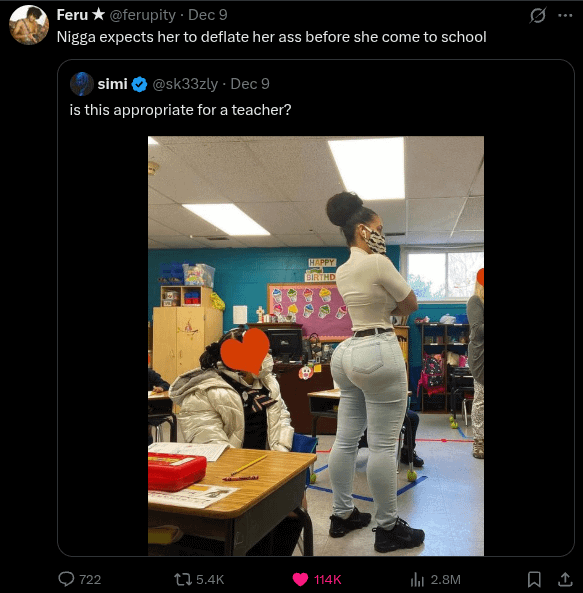Open the classroom photo in quoted post

[x=316, y=346]
